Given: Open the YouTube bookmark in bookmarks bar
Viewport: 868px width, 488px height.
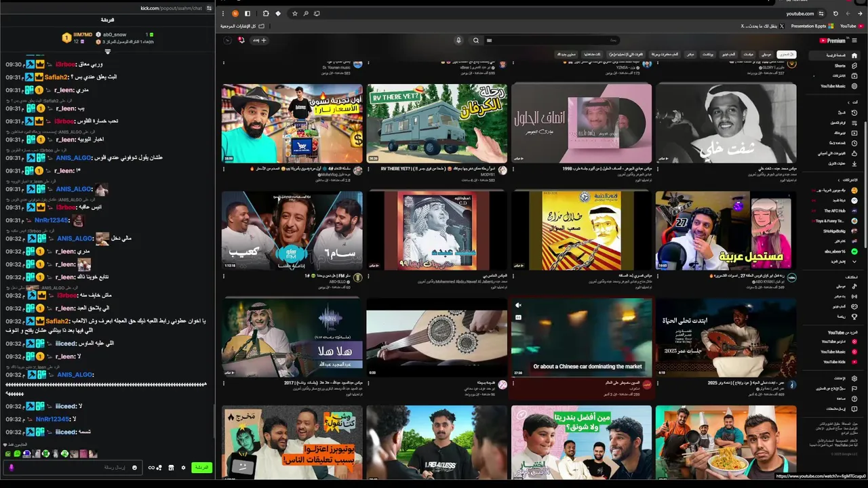Looking at the screenshot, I should 852,26.
